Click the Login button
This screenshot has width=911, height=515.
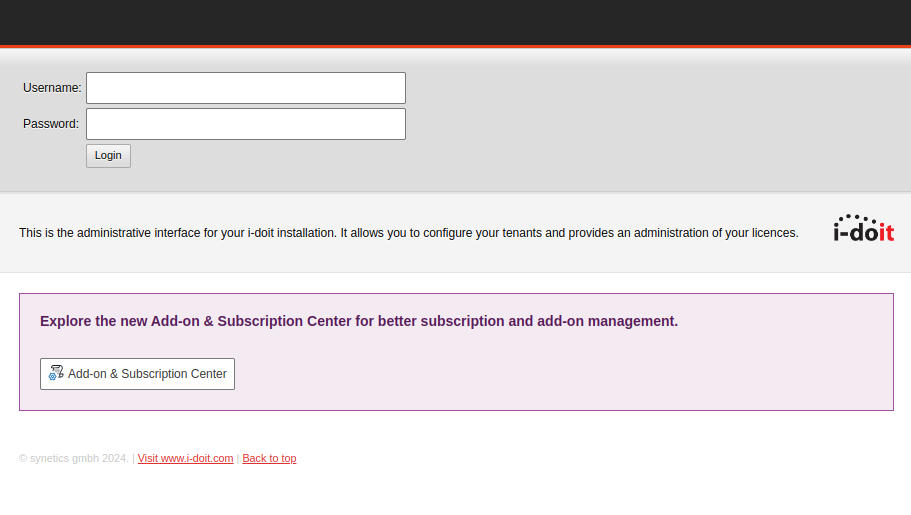coord(108,156)
